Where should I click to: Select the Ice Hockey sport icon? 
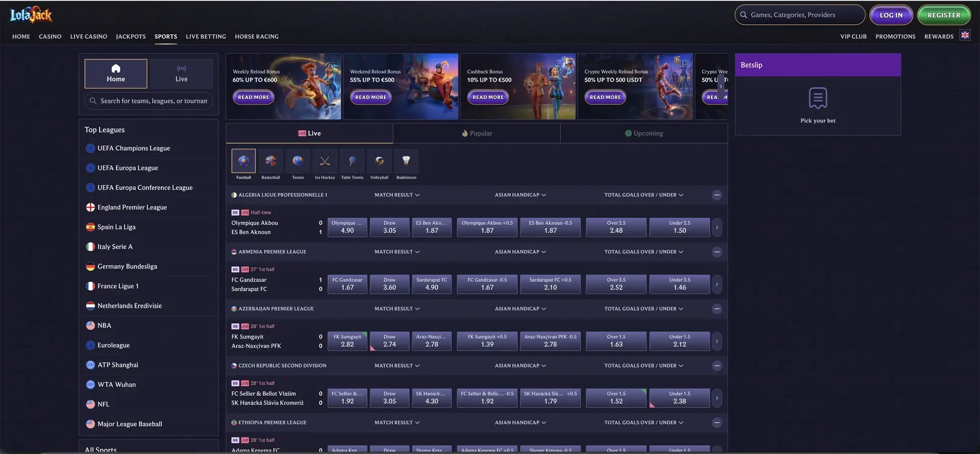click(x=325, y=161)
